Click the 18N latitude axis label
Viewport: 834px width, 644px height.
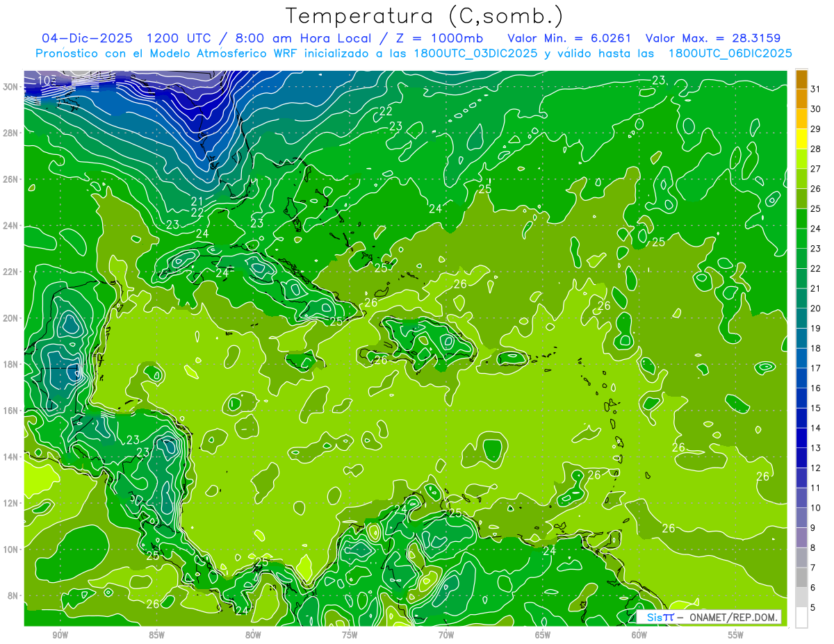(x=12, y=364)
